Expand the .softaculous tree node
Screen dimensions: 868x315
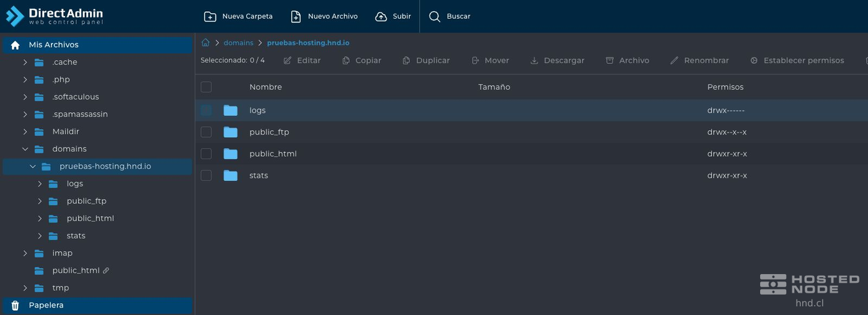click(25, 97)
